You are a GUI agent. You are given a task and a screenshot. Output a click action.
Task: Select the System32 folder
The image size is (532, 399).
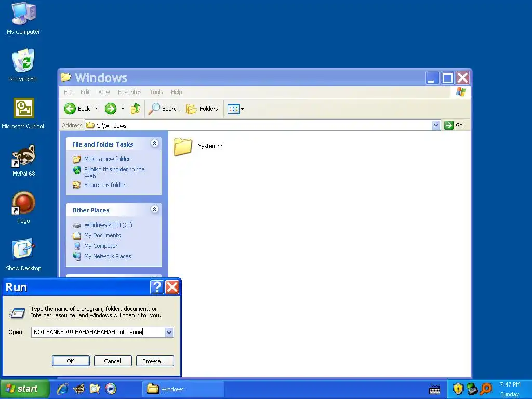[x=198, y=146]
